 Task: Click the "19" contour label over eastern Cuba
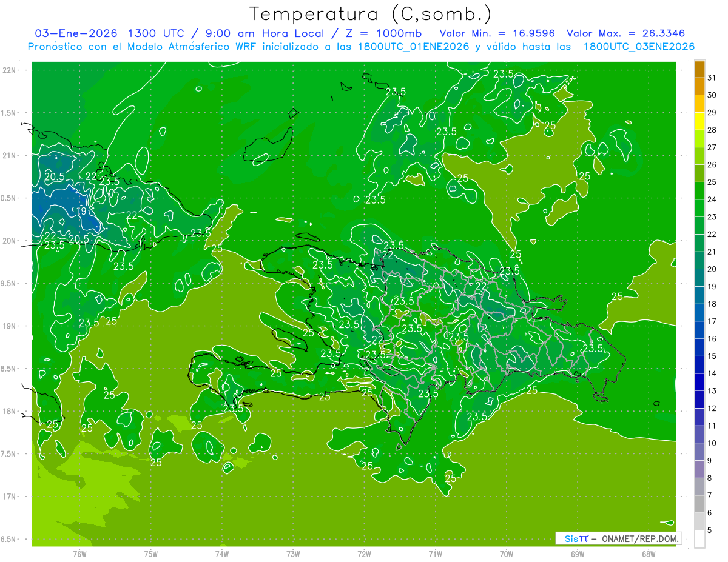[x=81, y=212]
